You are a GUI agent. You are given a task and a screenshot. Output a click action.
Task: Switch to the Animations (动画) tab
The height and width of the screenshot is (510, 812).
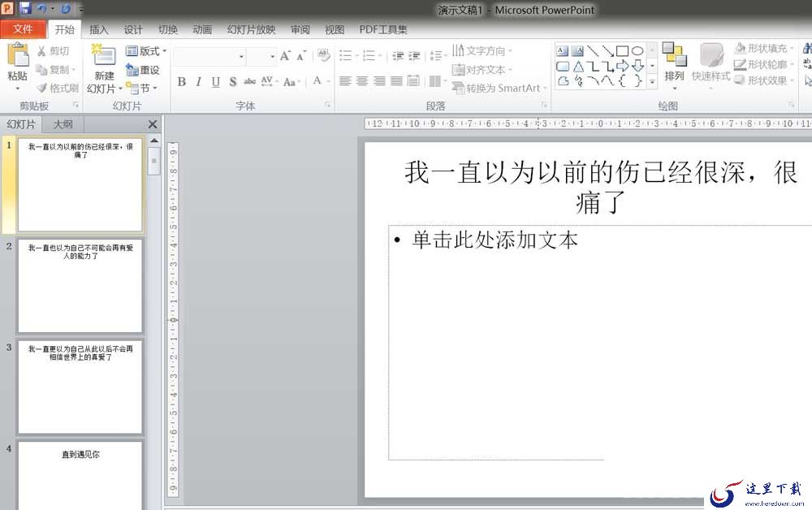click(x=202, y=30)
